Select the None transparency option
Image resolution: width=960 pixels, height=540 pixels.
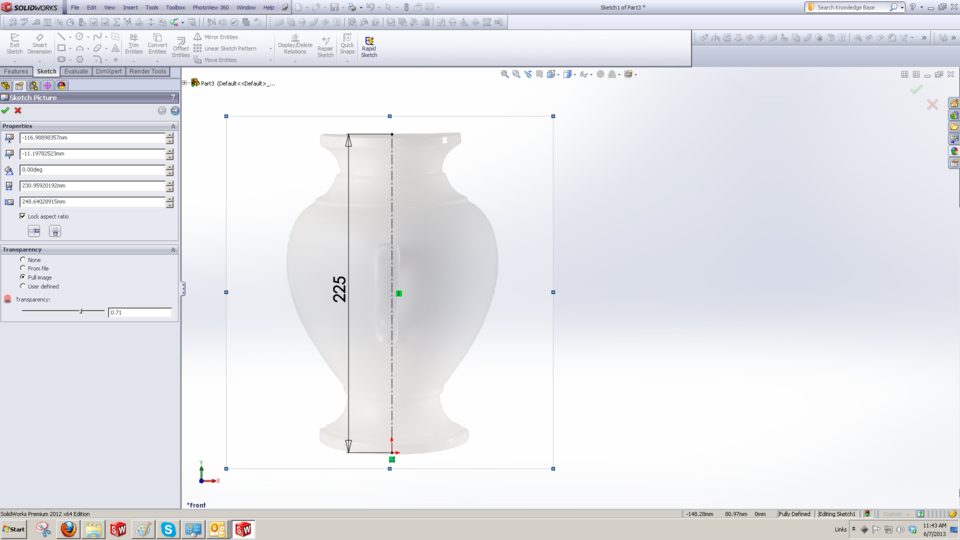pos(23,260)
